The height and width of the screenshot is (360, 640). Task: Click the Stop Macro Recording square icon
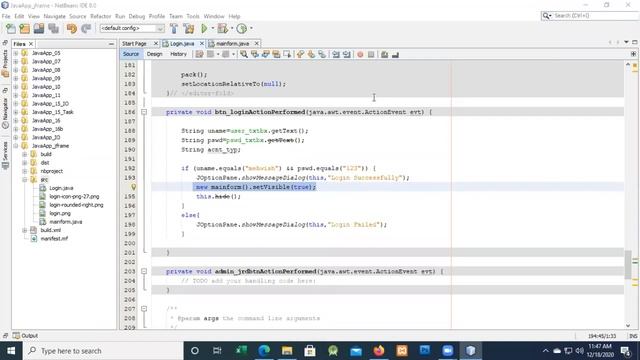pos(371,54)
